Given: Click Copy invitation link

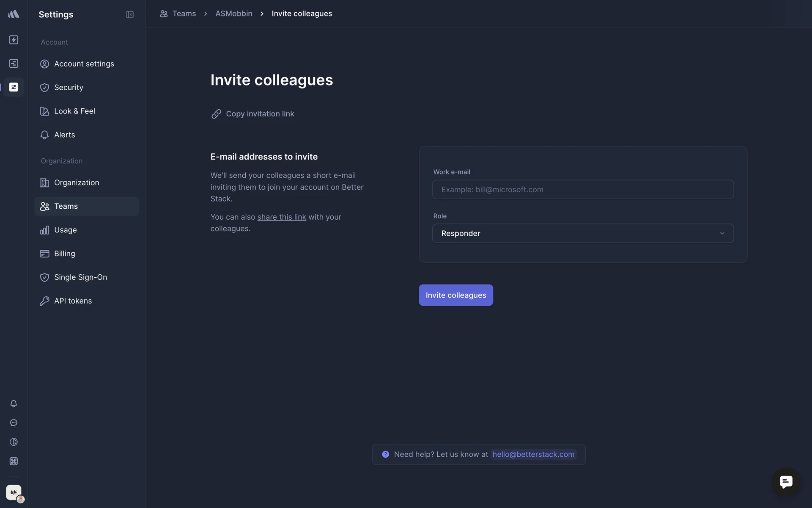Looking at the screenshot, I should point(260,114).
